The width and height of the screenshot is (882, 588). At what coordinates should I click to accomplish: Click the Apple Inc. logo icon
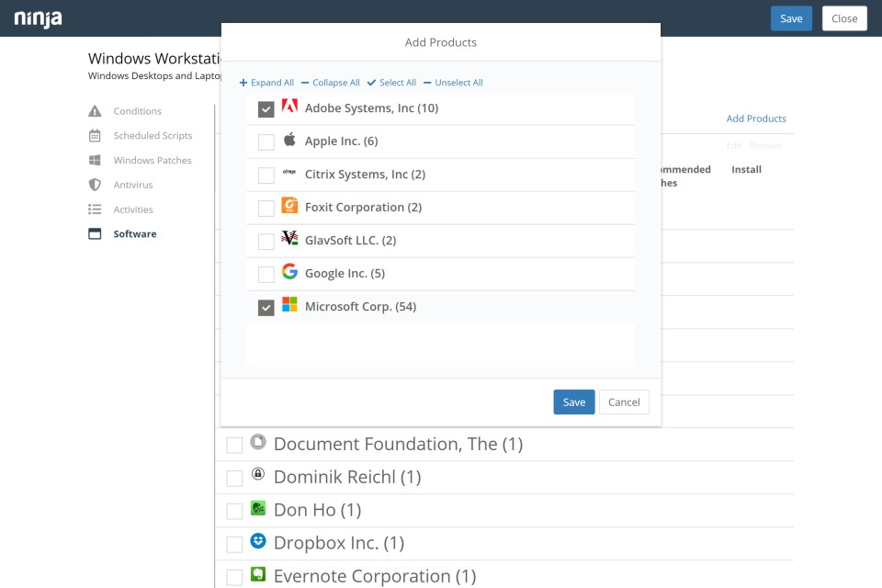[x=289, y=140]
